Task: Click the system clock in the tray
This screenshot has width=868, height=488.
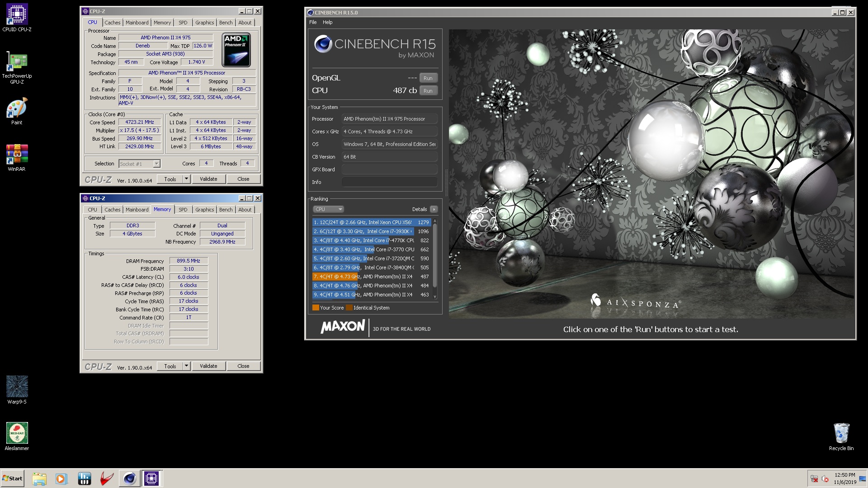Action: click(845, 479)
